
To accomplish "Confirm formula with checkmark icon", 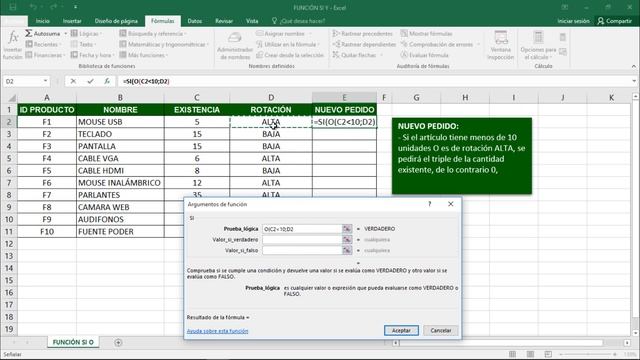I will pyautogui.click(x=90, y=81).
